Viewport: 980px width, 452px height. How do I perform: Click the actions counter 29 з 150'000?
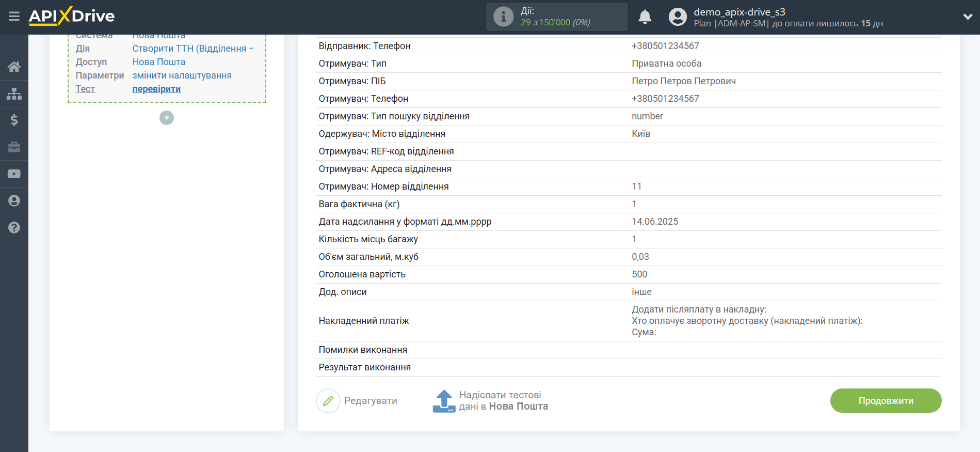555,22
